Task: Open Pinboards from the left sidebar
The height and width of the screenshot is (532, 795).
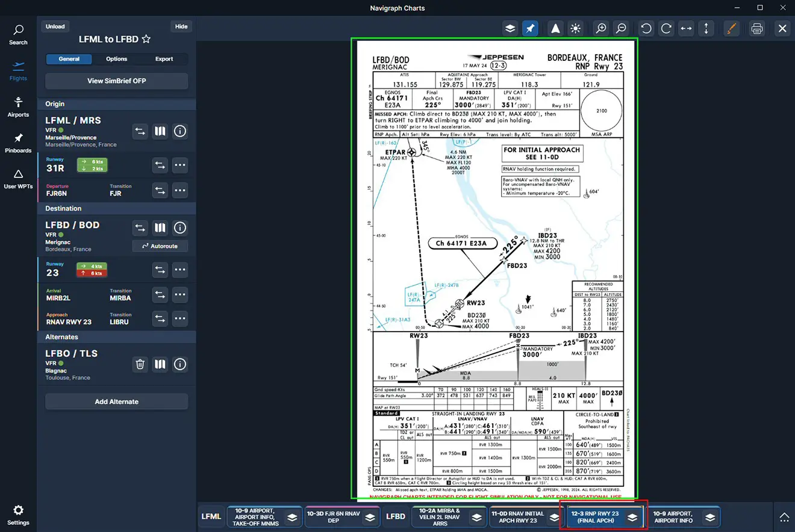Action: (x=18, y=143)
